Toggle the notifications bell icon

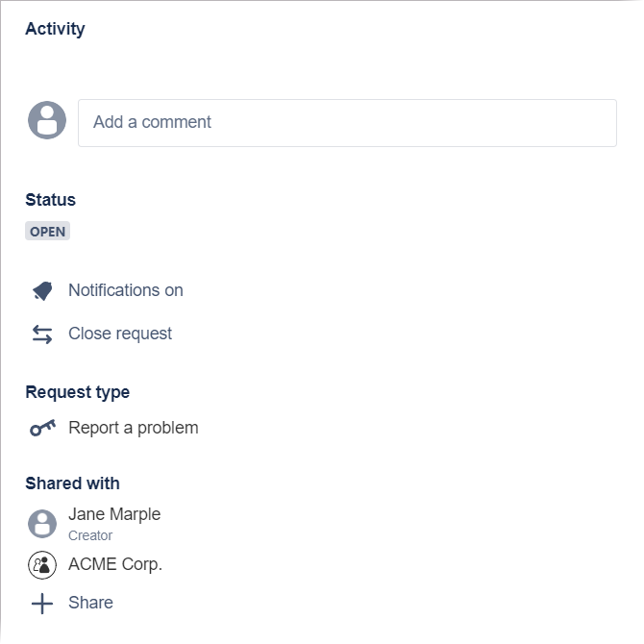pos(42,290)
